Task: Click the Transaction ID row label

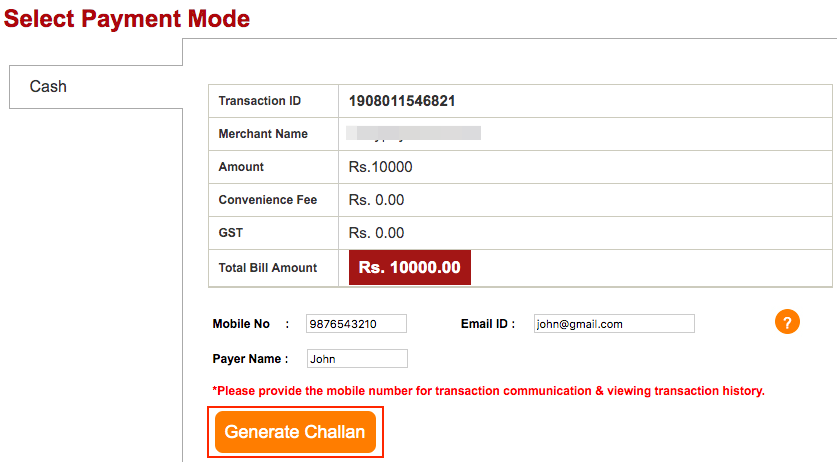Action: pyautogui.click(x=259, y=101)
